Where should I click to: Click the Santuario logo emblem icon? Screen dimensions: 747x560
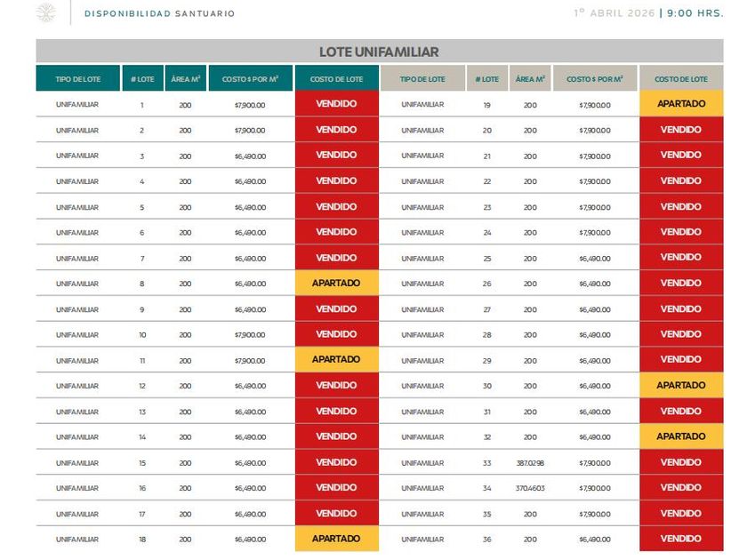tap(46, 12)
